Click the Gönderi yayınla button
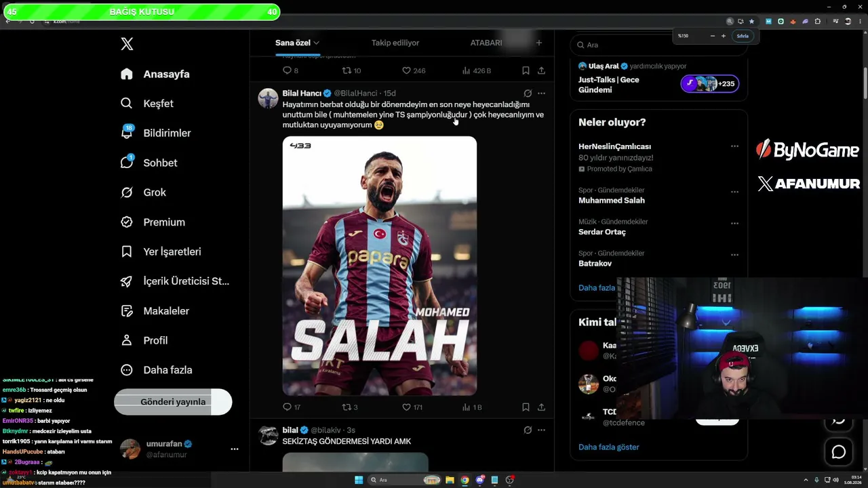This screenshot has width=868, height=488. 173,402
